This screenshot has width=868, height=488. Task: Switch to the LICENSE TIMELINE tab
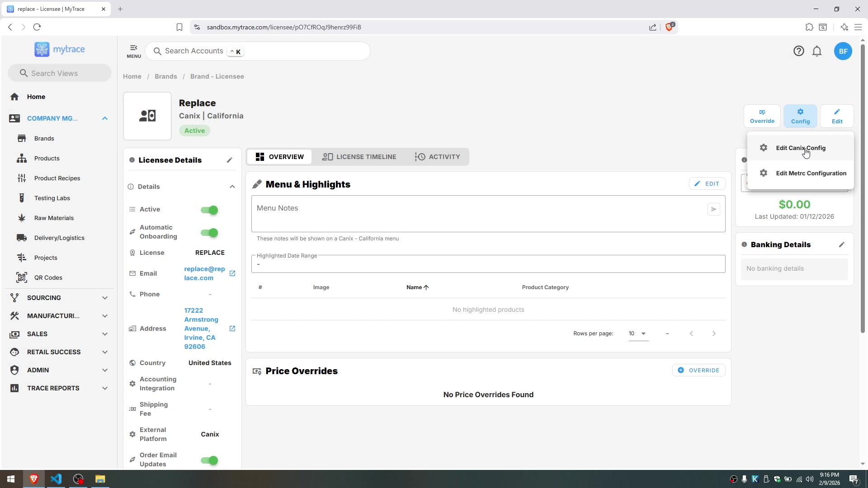pos(359,157)
